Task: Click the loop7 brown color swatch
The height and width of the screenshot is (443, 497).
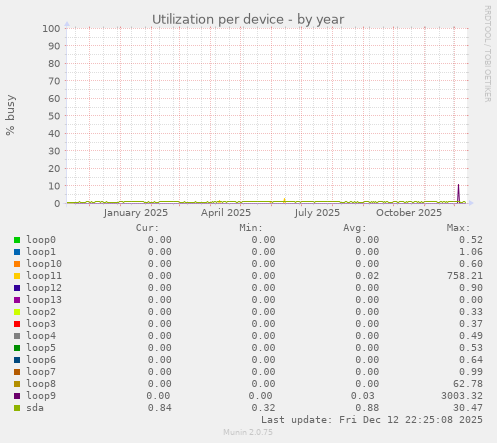Action: (17, 372)
